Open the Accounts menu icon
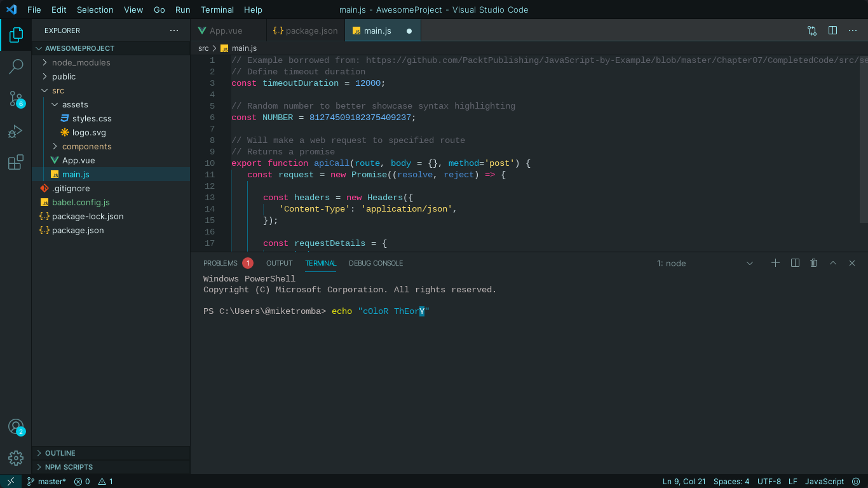 click(x=16, y=427)
